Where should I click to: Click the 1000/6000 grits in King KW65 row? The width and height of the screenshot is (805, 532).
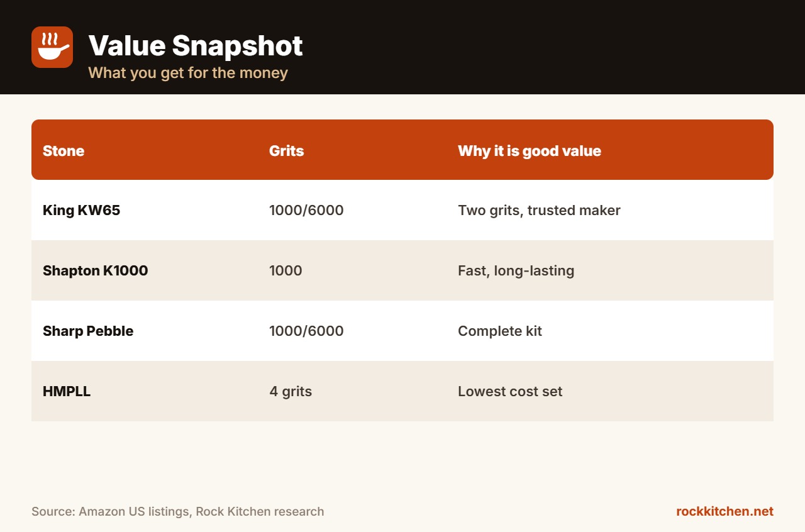306,210
